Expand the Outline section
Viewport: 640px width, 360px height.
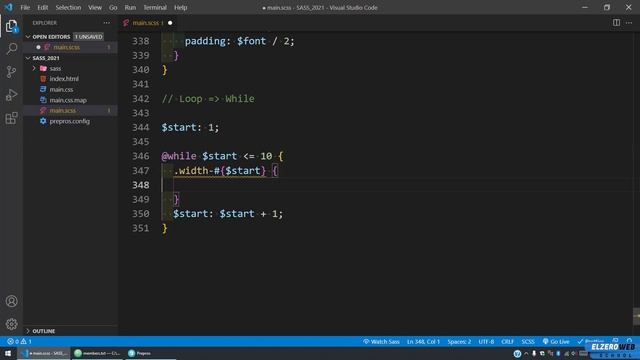pos(28,331)
